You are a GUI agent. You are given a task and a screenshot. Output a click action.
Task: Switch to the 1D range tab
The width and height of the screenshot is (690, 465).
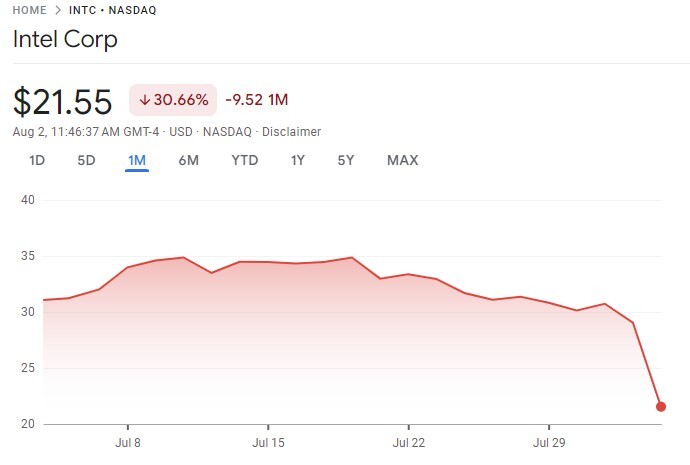(37, 160)
